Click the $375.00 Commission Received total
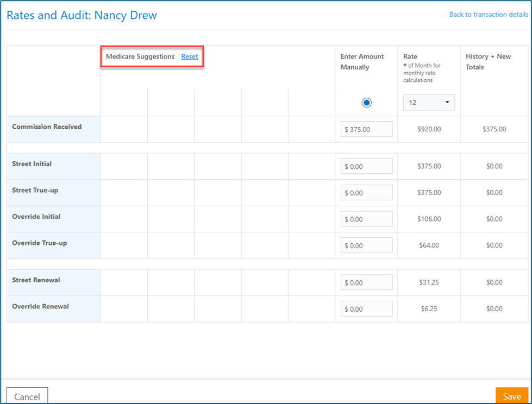532x404 pixels. point(494,129)
